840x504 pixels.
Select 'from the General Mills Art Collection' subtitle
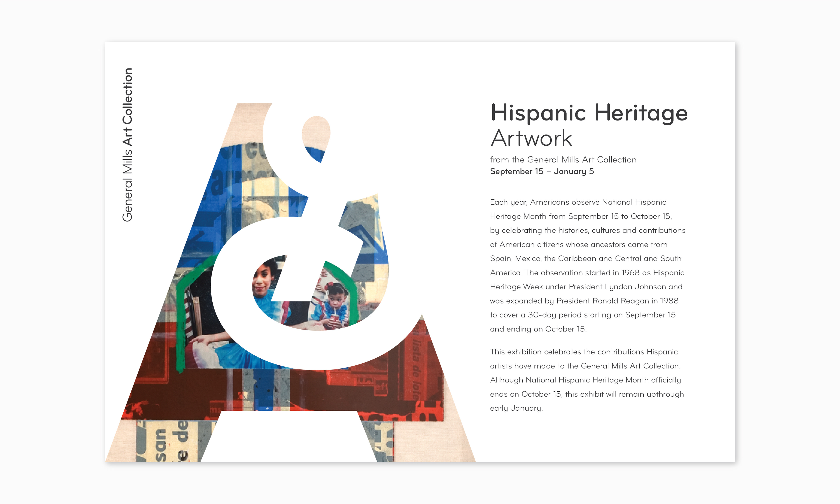point(563,160)
